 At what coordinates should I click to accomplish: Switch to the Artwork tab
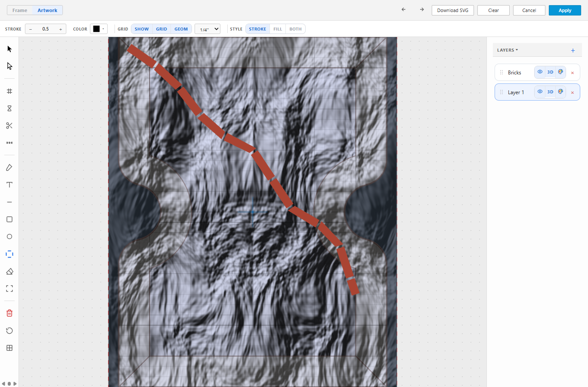47,10
